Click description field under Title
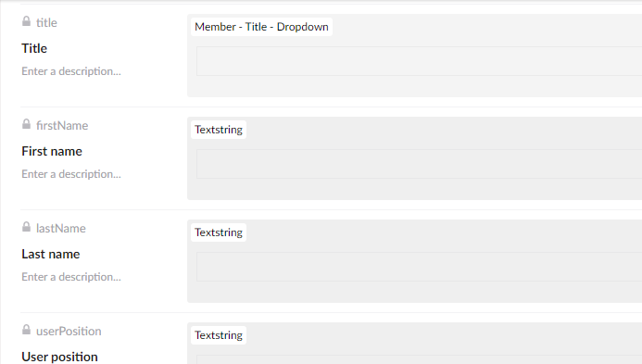642x364 pixels. click(x=71, y=71)
